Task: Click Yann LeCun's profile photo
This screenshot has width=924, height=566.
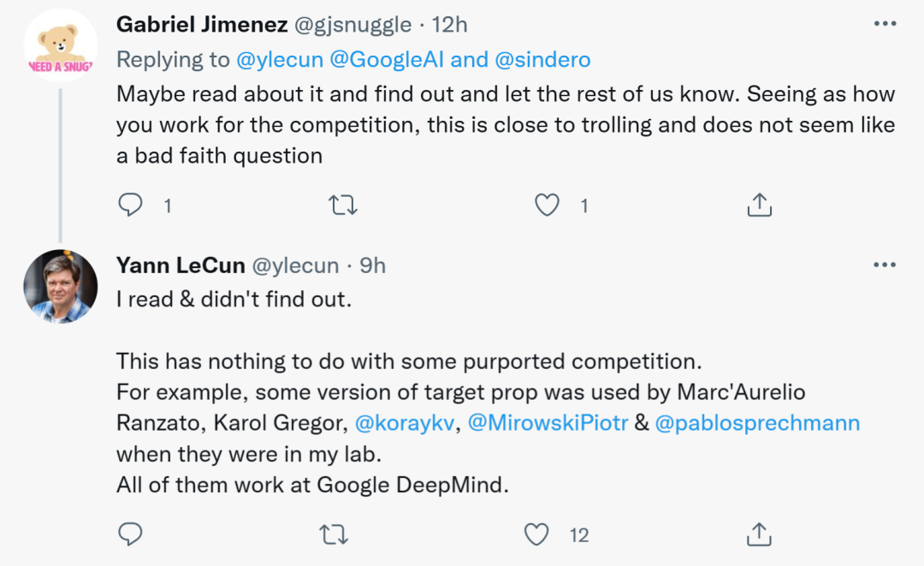Action: [x=60, y=286]
